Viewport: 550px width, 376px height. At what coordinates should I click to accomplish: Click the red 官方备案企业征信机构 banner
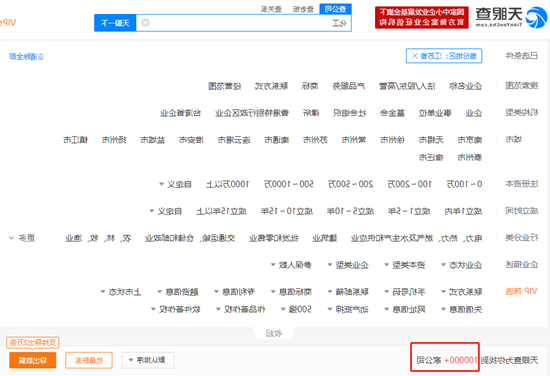[x=422, y=18]
